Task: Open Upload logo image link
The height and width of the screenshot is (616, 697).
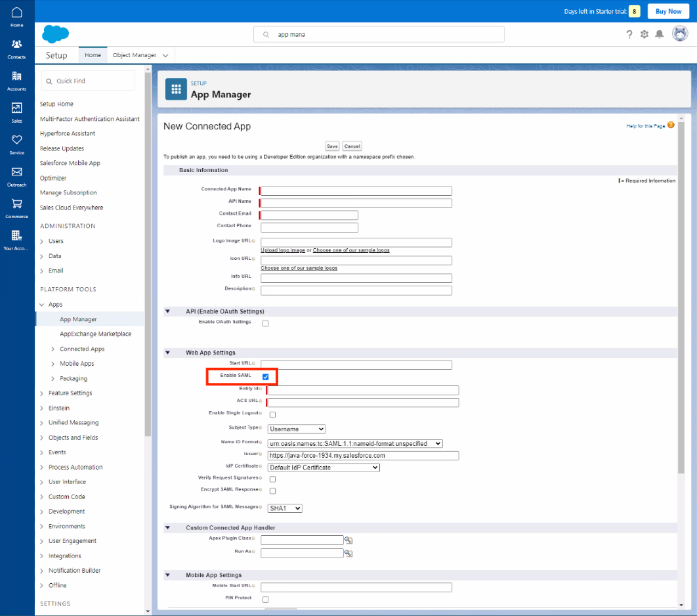Action: pyautogui.click(x=283, y=250)
